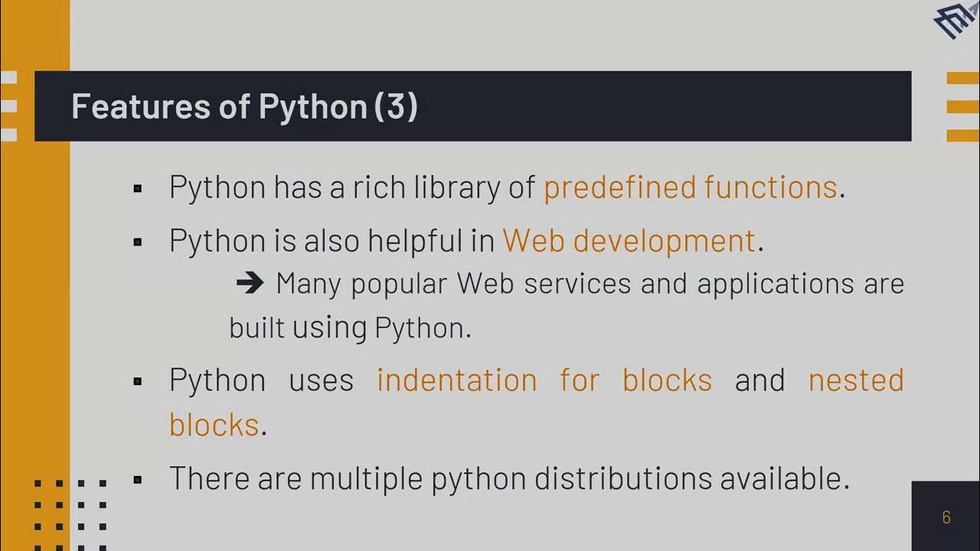The height and width of the screenshot is (551, 980).
Task: Click the orange 'blocks' word on the wrapped line
Action: click(x=214, y=425)
